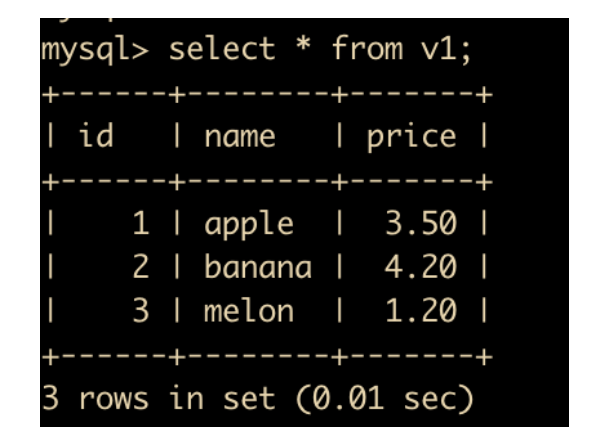Click the price 1.20
Viewport: 594px width, 438px height.
tap(421, 310)
